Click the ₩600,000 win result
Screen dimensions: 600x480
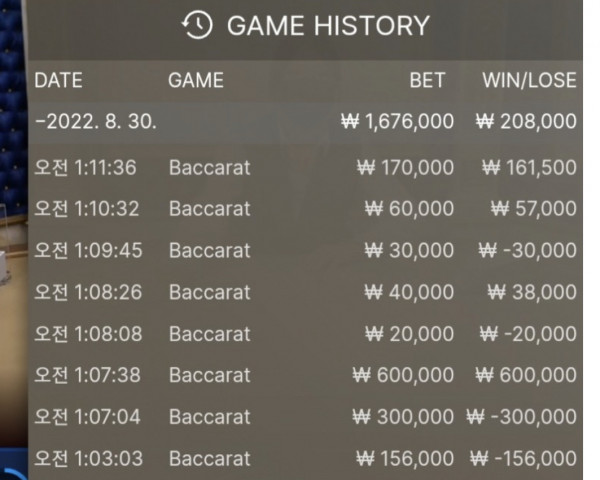(x=526, y=375)
